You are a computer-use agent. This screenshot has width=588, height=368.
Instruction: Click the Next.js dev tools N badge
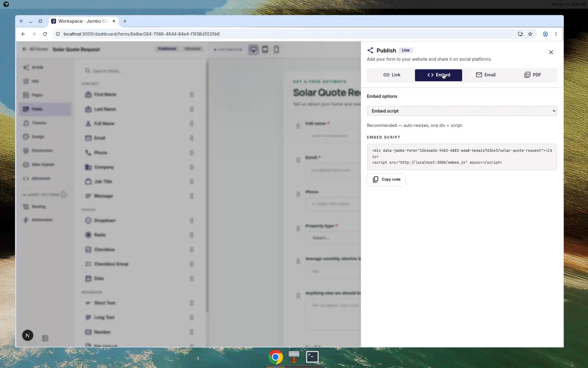28,335
